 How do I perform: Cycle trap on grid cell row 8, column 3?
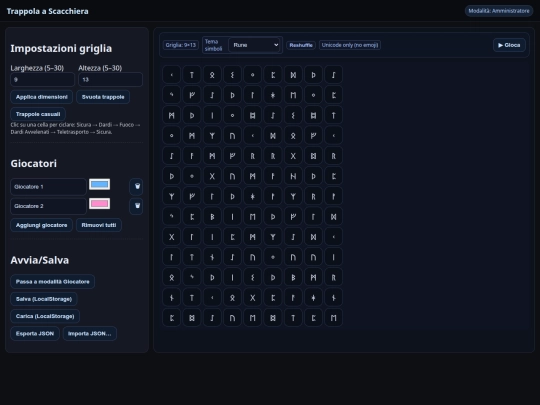click(212, 217)
